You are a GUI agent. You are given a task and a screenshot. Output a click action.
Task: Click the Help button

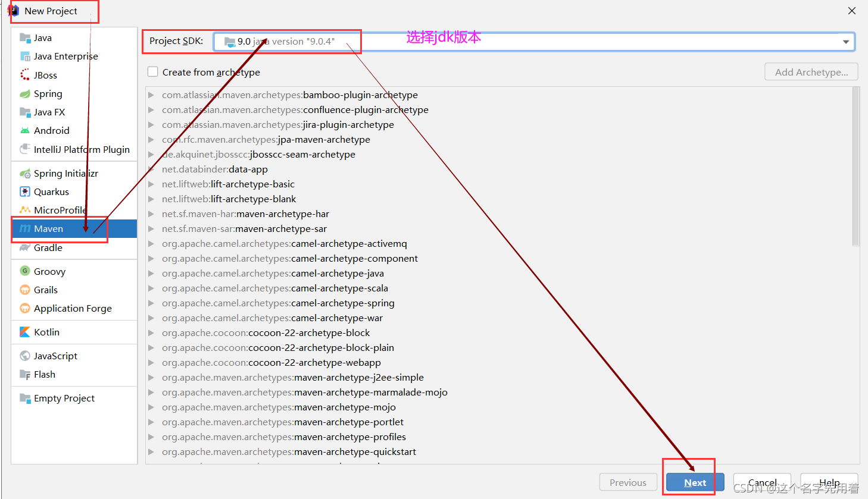pos(829,482)
